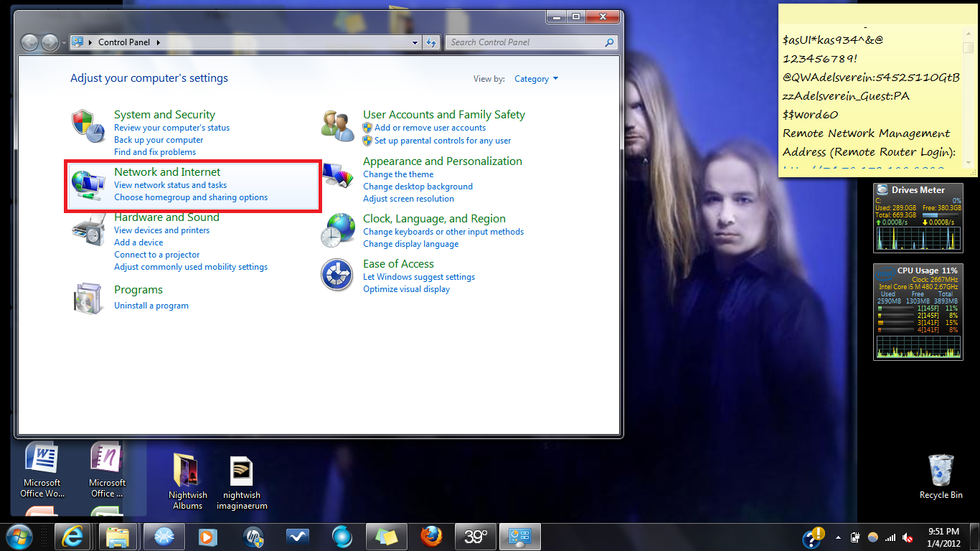Click View devices and printers

point(161,230)
